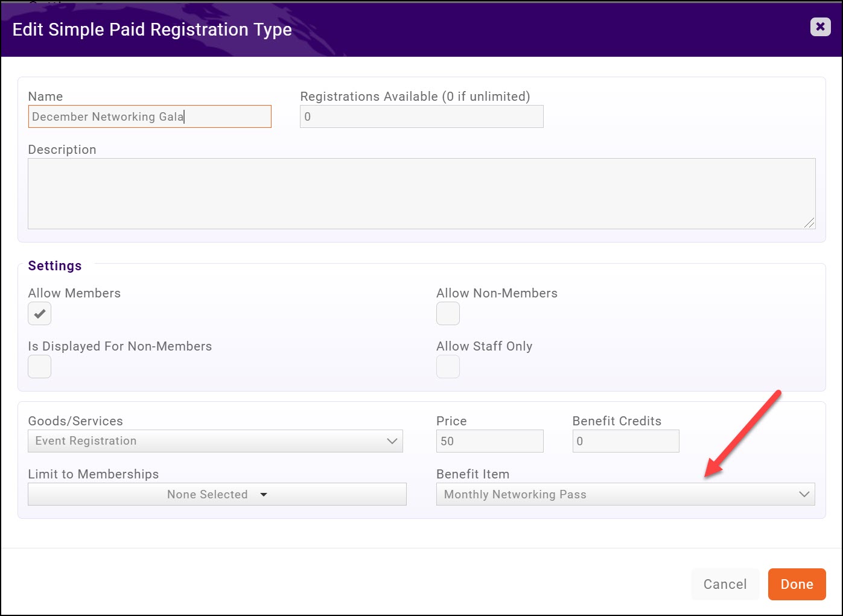Click the Limit to Memberships dropdown triangle

tap(264, 494)
